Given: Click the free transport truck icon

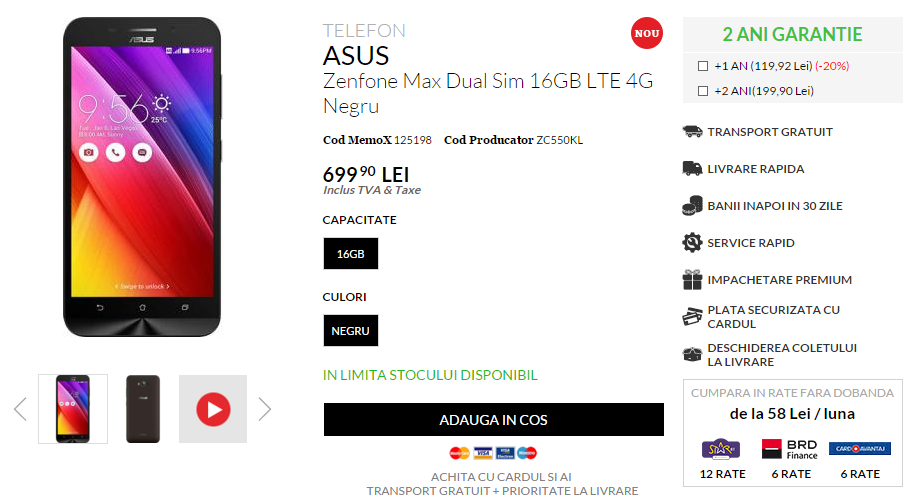Looking at the screenshot, I should [x=692, y=131].
